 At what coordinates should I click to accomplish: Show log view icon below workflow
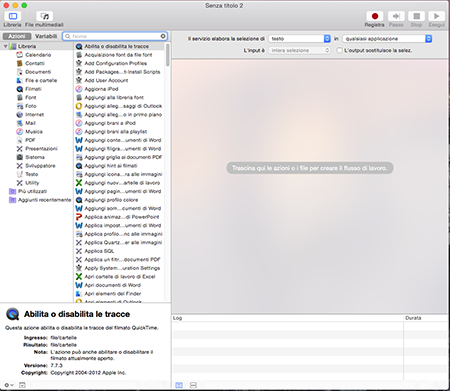click(x=179, y=385)
